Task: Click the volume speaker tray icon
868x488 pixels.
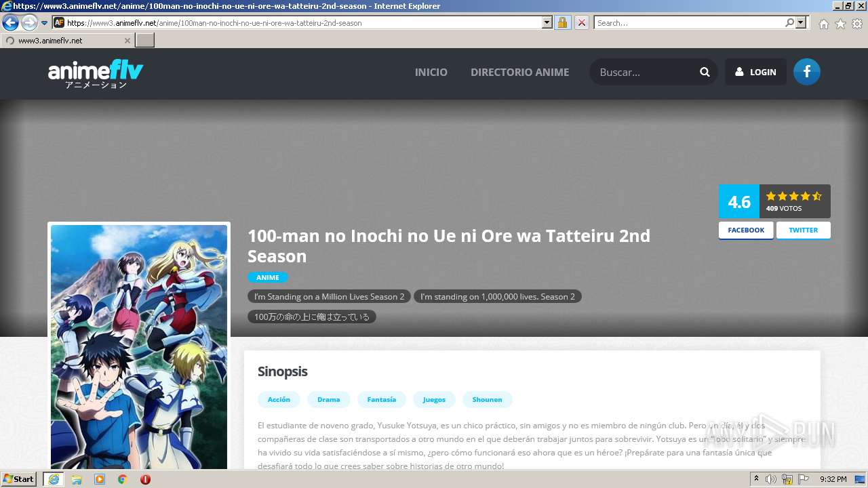Action: pyautogui.click(x=771, y=479)
